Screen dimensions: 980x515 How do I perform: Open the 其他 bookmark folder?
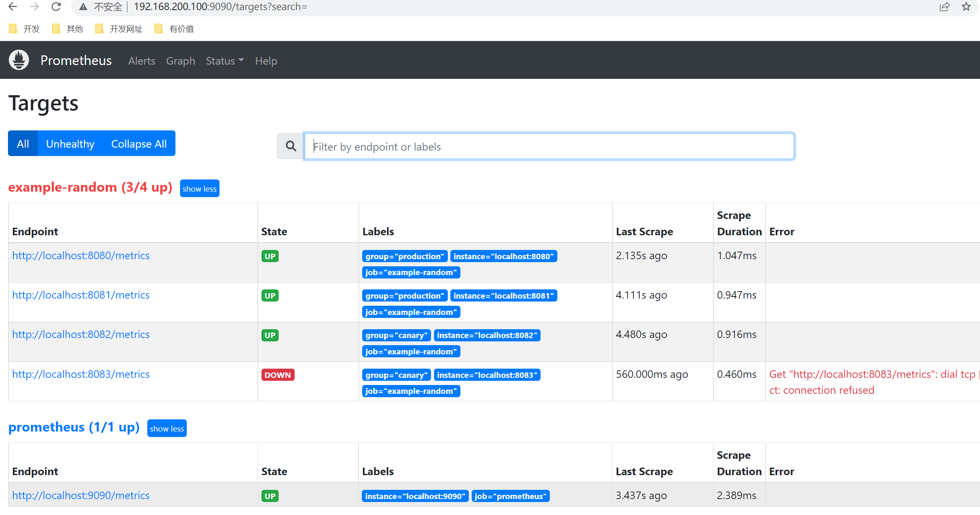tap(68, 29)
